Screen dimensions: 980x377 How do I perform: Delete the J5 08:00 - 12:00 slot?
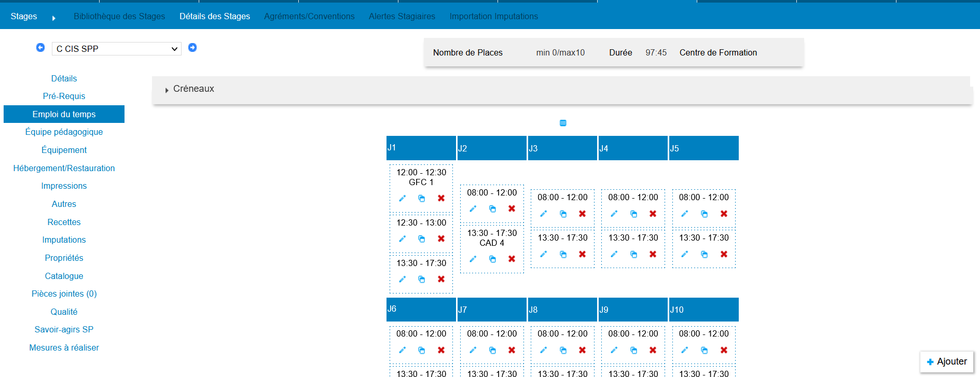[x=724, y=214]
